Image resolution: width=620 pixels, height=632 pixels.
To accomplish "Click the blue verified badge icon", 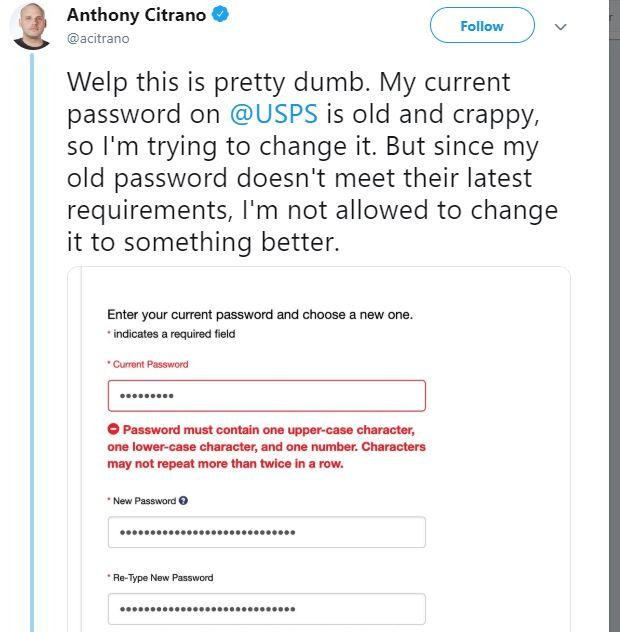I will click(220, 15).
